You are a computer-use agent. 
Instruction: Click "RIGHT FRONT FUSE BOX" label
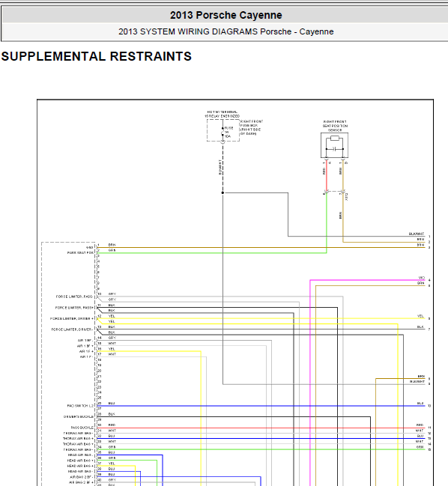(x=252, y=127)
